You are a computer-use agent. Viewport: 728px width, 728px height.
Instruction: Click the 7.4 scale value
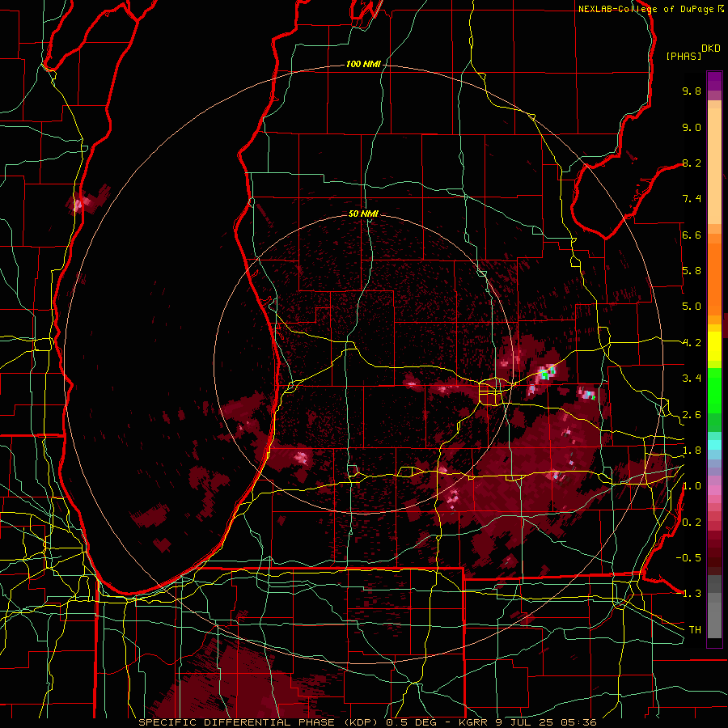(x=692, y=199)
